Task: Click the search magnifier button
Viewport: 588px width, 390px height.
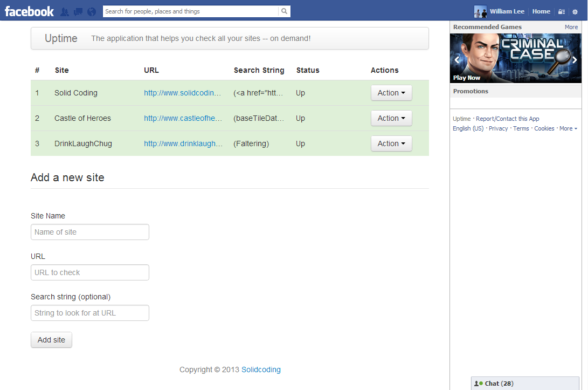Action: coord(284,11)
